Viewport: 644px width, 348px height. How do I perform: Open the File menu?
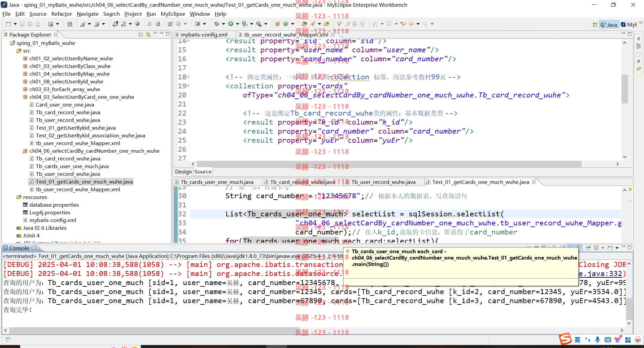coord(6,14)
